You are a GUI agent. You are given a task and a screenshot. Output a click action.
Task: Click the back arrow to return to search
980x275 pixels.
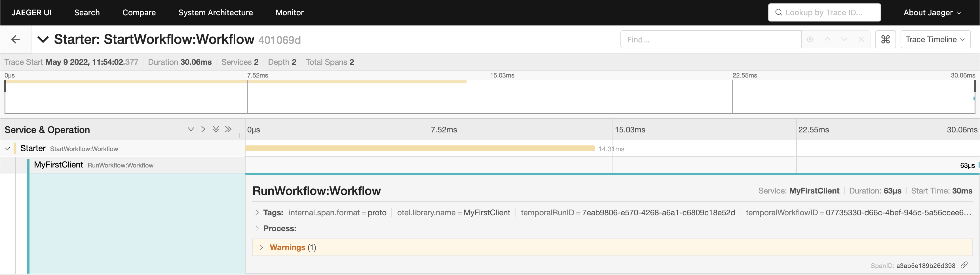coord(16,39)
